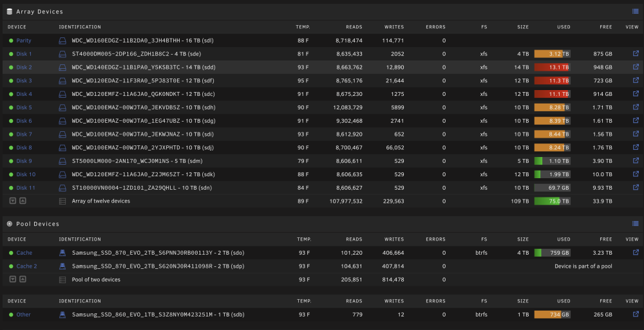Open the view icon for Disk 4
Screen dimensions: 644x330
pos(636,93)
